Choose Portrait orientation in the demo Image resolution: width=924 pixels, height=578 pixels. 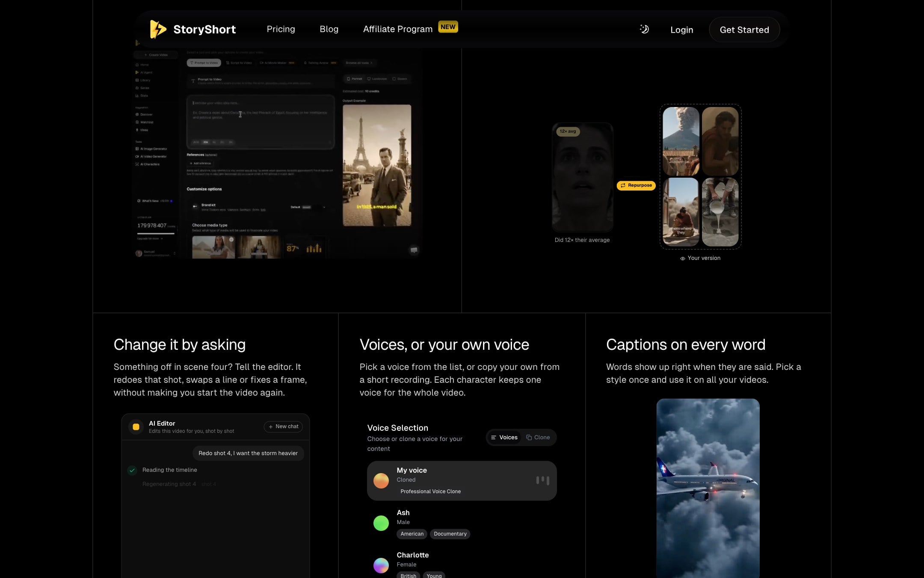(x=354, y=79)
